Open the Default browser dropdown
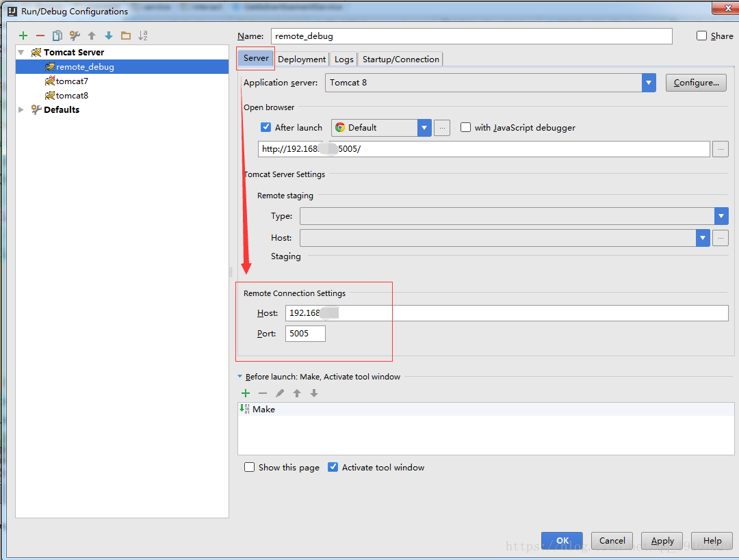739x560 pixels. coord(424,128)
